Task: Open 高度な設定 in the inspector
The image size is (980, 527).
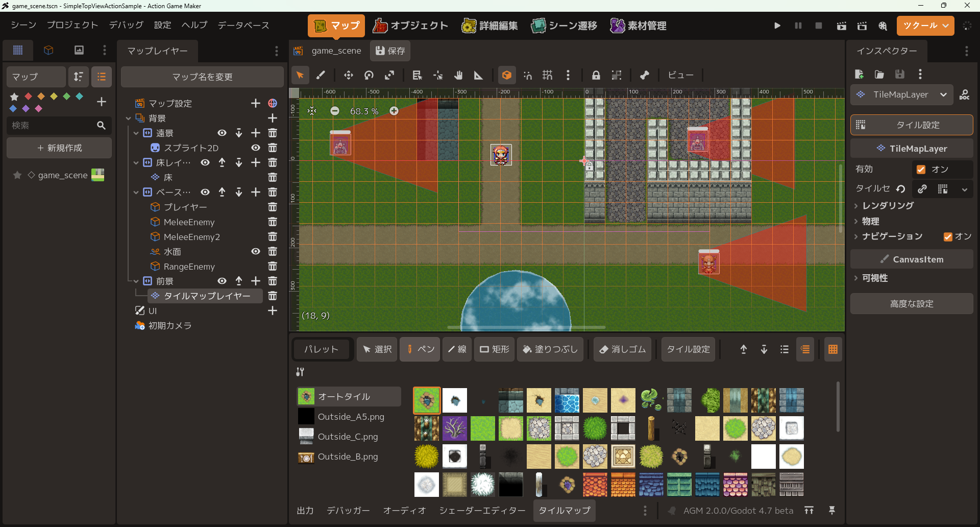Action: pos(912,304)
